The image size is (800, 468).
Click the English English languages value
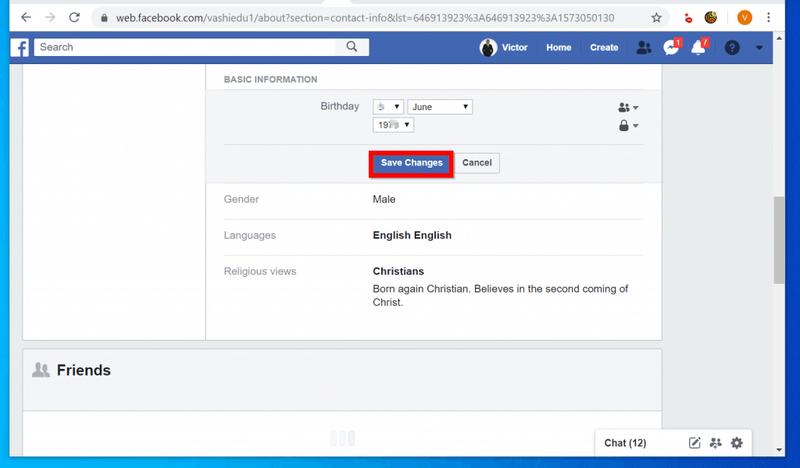(412, 235)
